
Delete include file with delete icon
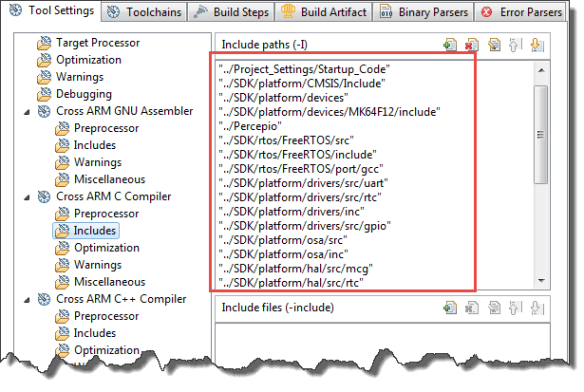pos(472,308)
